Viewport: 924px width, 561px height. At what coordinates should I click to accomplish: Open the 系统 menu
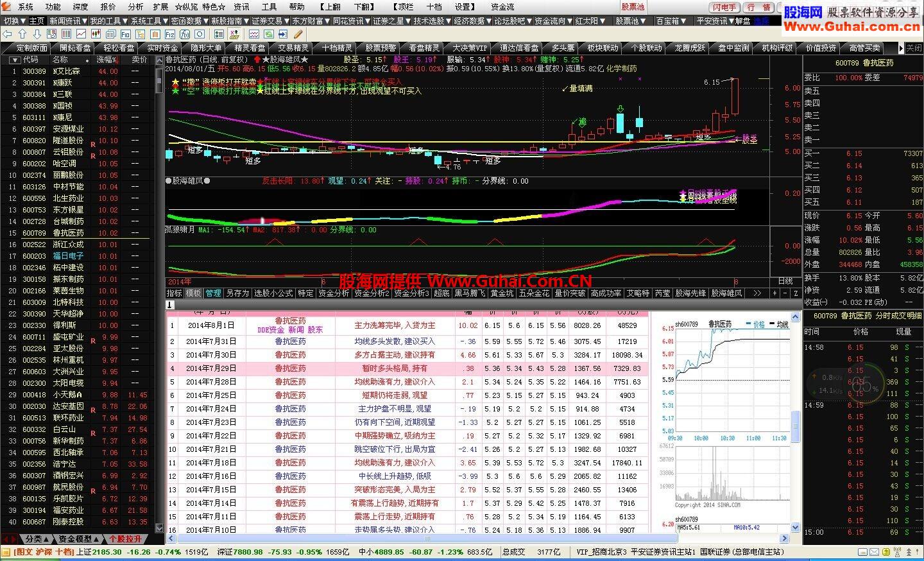point(25,7)
